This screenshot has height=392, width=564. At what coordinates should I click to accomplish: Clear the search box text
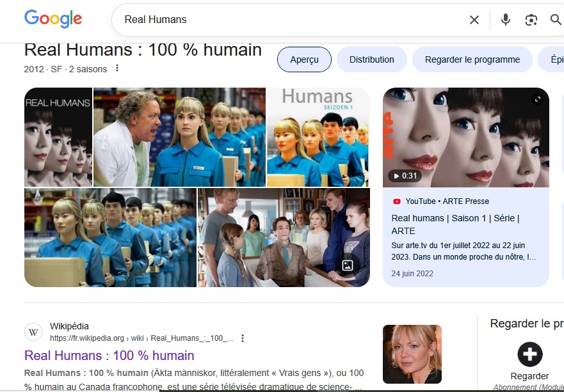pyautogui.click(x=474, y=20)
